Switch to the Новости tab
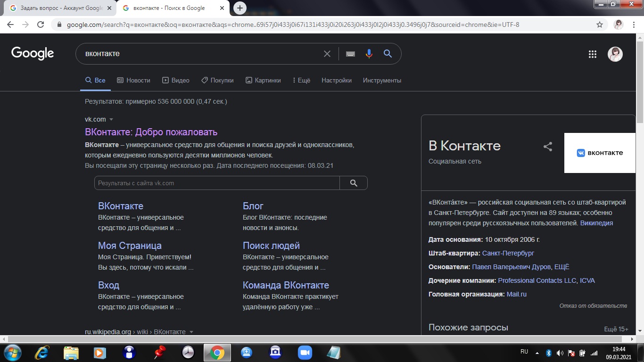The height and width of the screenshot is (362, 644). click(x=133, y=80)
